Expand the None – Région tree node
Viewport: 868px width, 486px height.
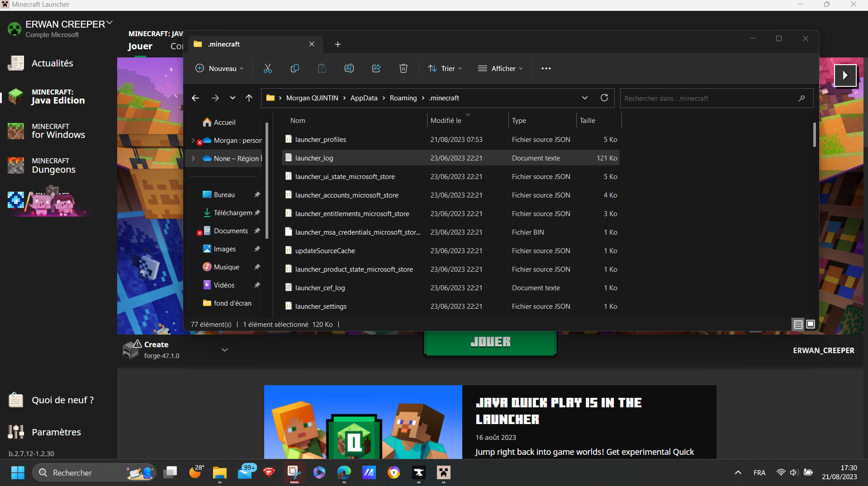[x=193, y=158]
